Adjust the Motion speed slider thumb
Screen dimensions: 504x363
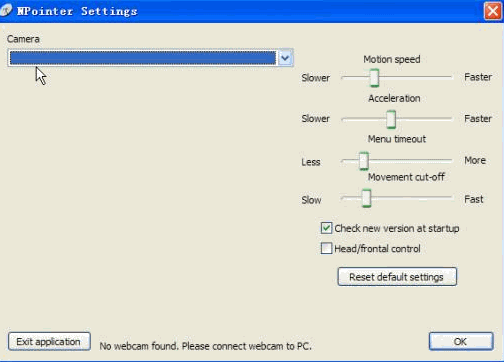[375, 78]
